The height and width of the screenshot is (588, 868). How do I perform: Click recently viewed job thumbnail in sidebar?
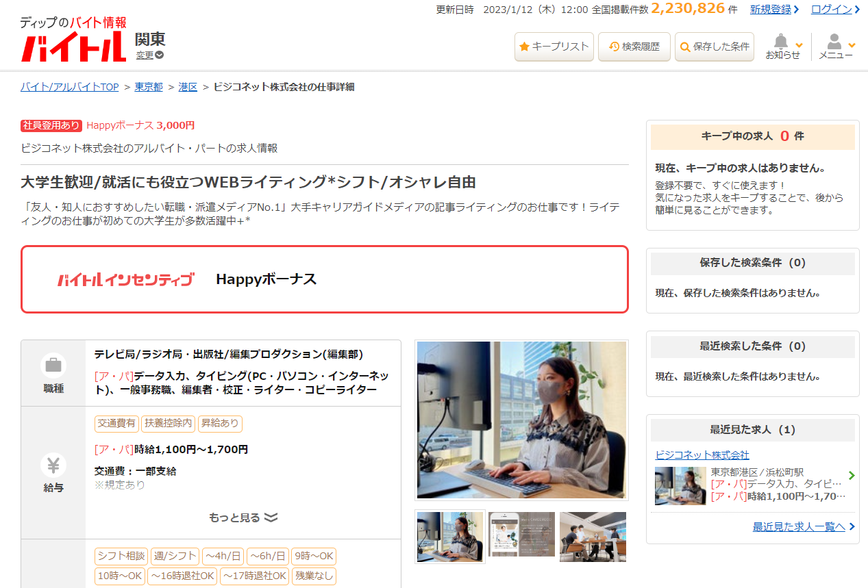pyautogui.click(x=680, y=486)
